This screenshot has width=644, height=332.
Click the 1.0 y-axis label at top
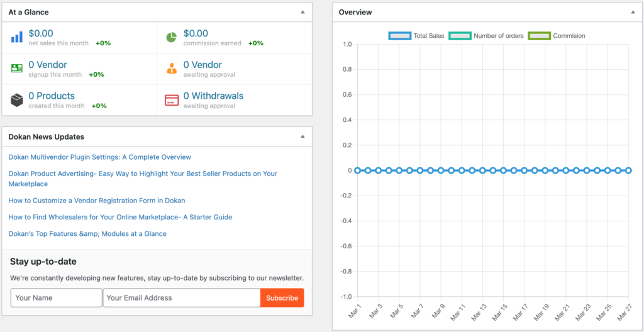point(347,44)
